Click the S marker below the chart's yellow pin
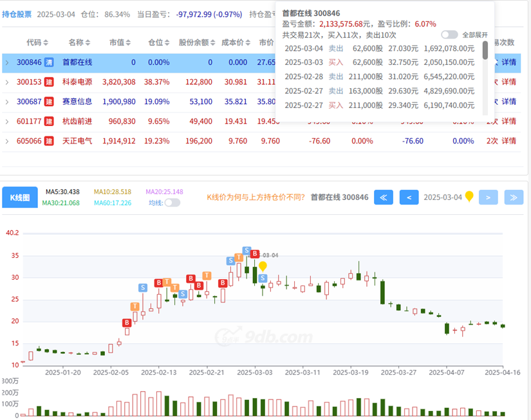The height and width of the screenshot is (420, 531). click(x=263, y=278)
